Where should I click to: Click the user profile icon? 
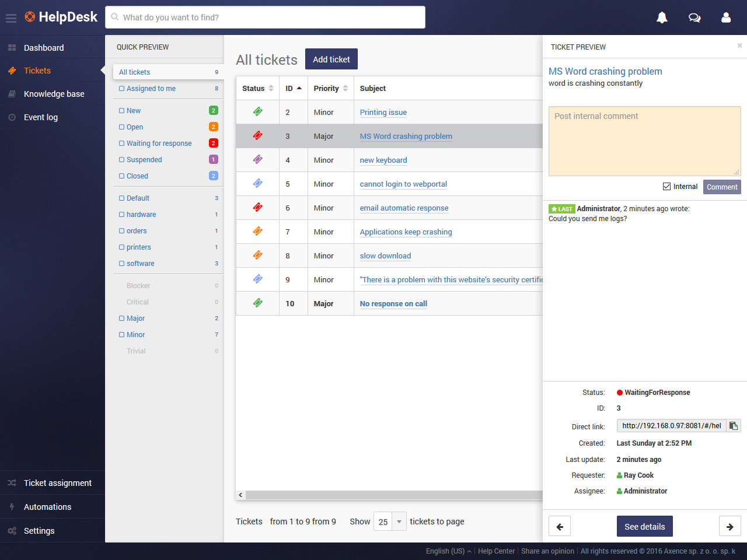(x=726, y=17)
